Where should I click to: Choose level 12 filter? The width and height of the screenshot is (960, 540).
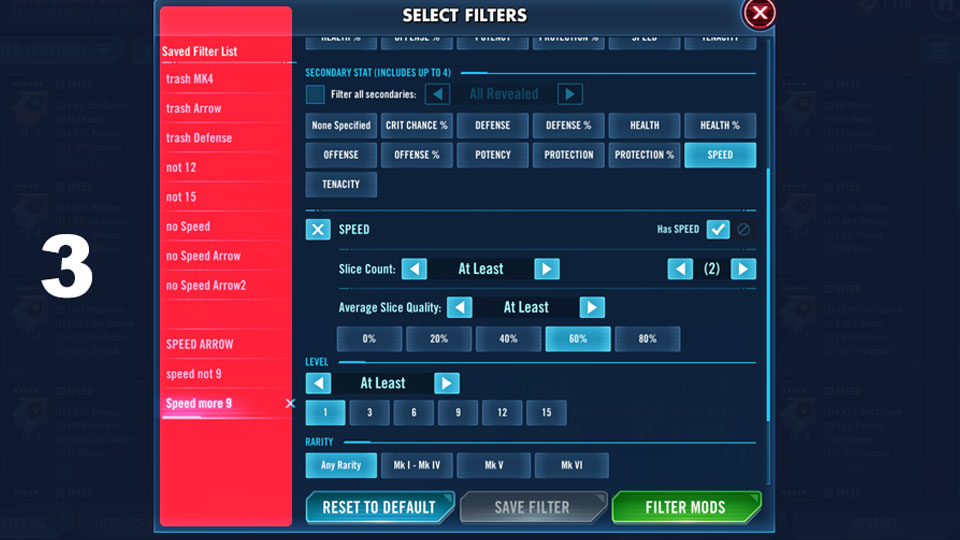[502, 413]
